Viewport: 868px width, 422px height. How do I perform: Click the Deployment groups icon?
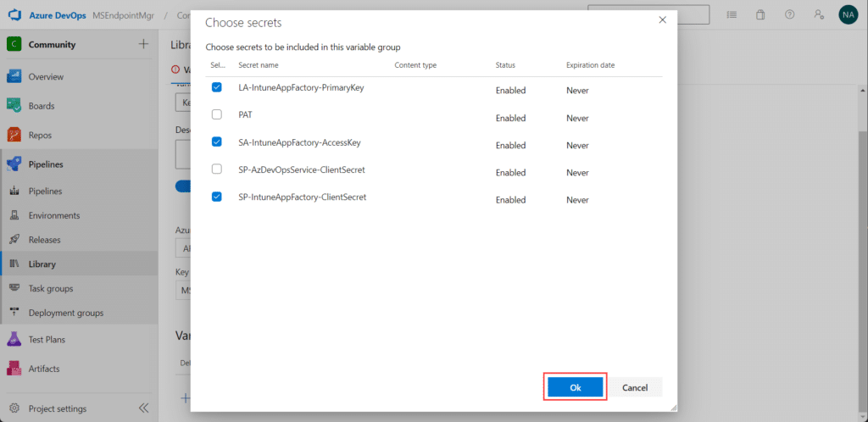click(15, 313)
